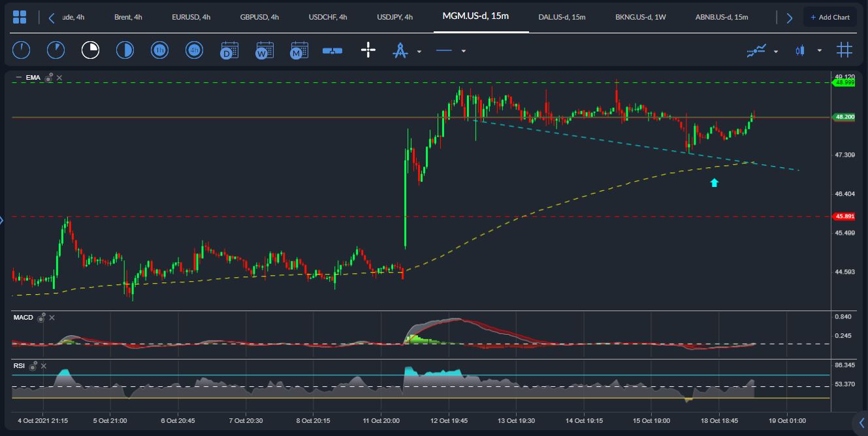Remove the MACD indicator panel
The height and width of the screenshot is (436, 868).
click(x=52, y=318)
